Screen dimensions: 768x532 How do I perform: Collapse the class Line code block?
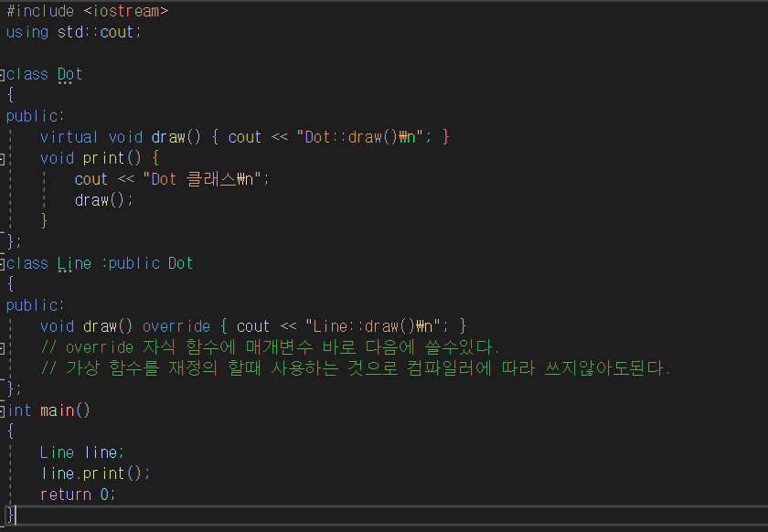point(2,264)
